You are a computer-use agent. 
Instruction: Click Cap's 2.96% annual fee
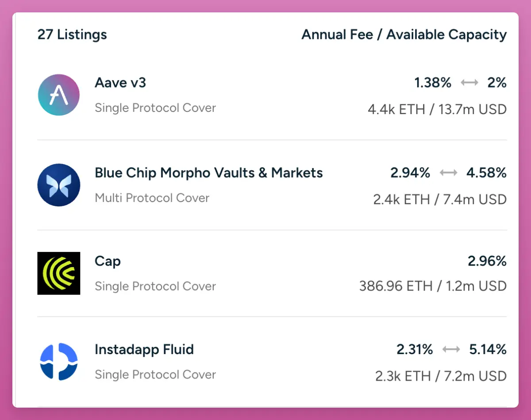click(x=487, y=261)
